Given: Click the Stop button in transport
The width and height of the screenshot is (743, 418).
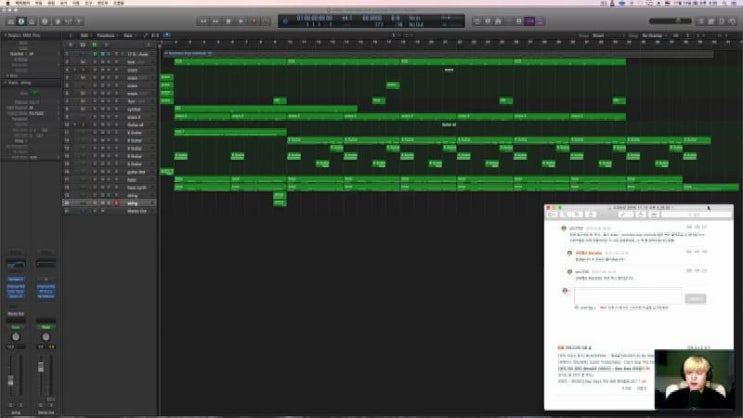Looking at the screenshot, I should pos(226,21).
